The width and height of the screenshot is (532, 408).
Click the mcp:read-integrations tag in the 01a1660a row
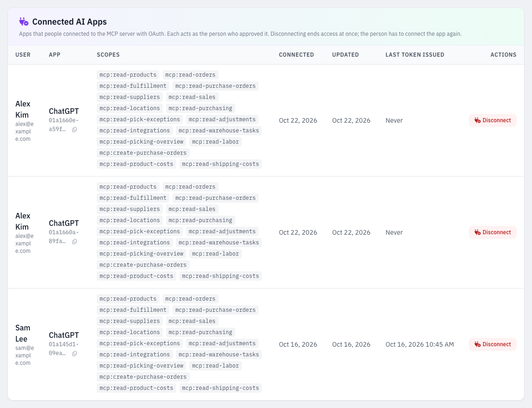[135, 243]
